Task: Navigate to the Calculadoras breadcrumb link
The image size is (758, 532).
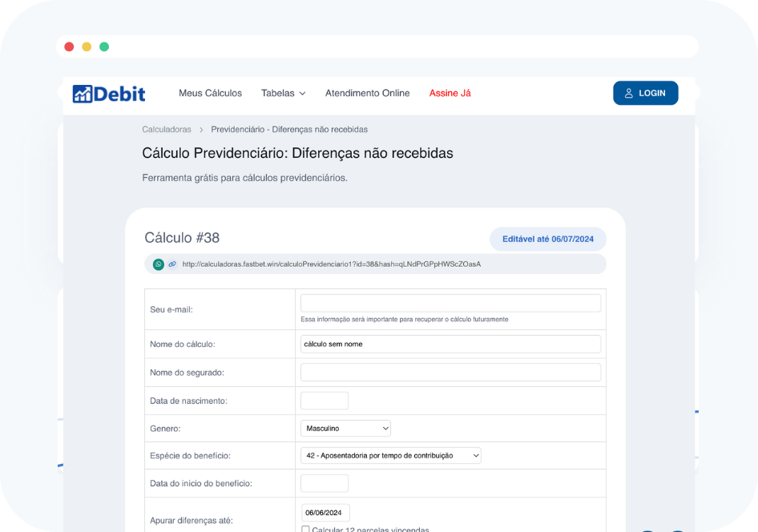Action: click(167, 129)
